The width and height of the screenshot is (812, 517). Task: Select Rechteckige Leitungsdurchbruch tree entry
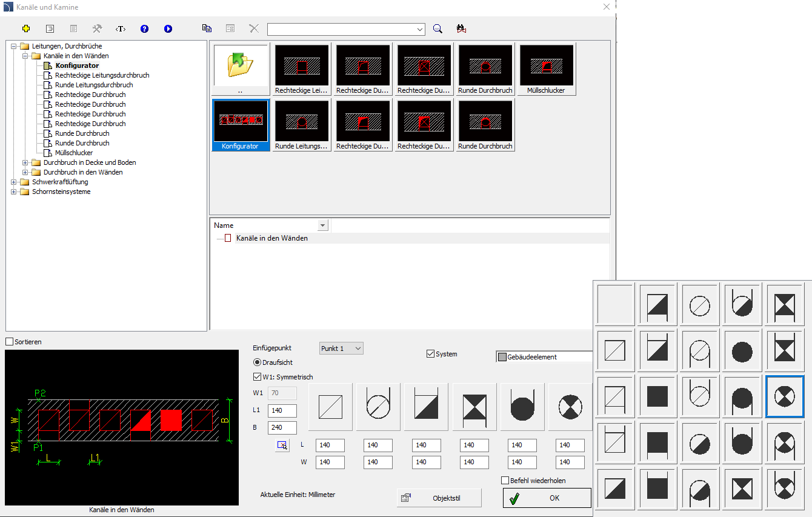tap(102, 75)
